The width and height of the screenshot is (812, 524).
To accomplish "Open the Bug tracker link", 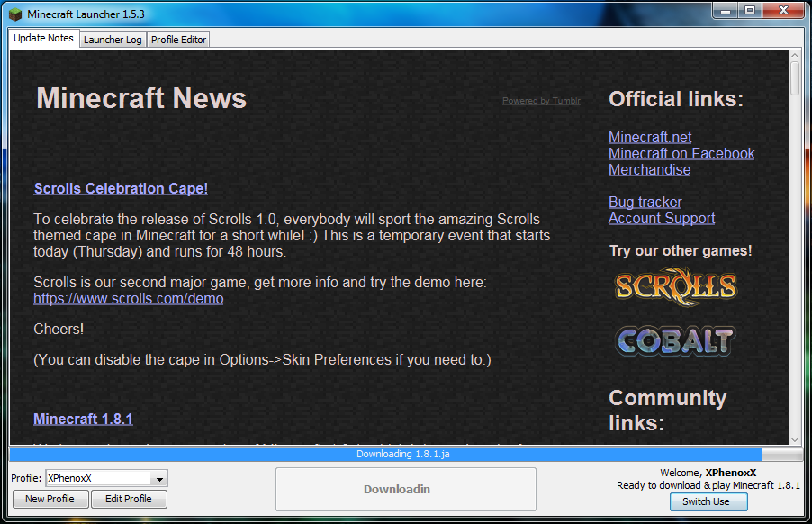I will tap(645, 203).
